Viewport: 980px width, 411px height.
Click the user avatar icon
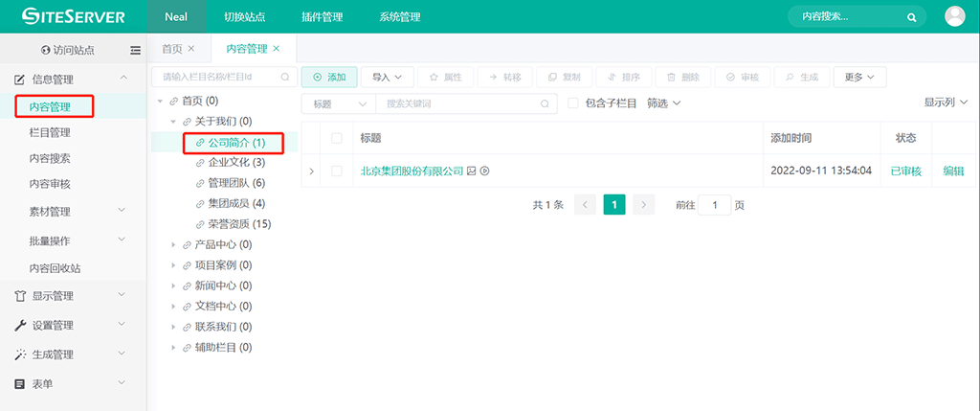coord(954,16)
